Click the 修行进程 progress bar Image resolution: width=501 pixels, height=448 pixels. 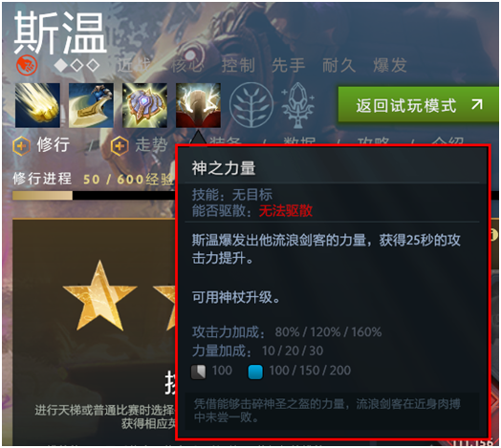coord(94,196)
